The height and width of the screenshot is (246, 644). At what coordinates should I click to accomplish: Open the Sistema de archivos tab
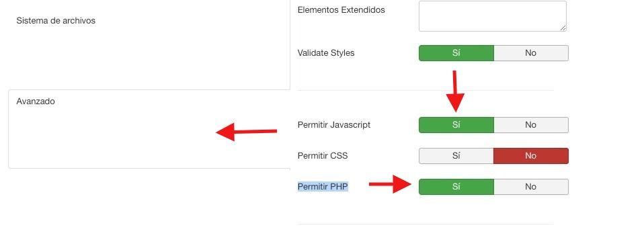pos(56,21)
